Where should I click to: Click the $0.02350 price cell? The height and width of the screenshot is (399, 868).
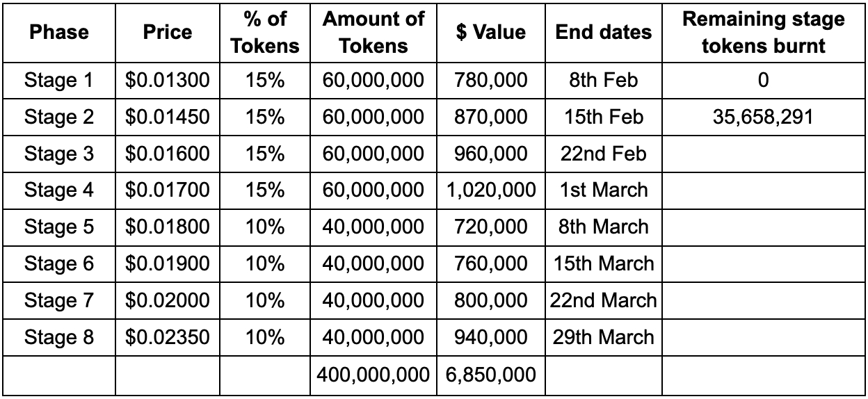(x=168, y=337)
